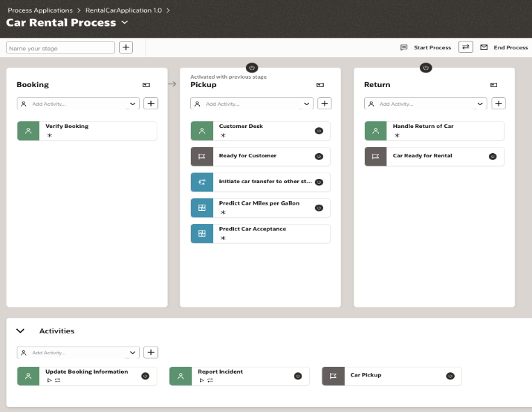Click Start Process label
The width and height of the screenshot is (532, 412).
[x=432, y=48]
